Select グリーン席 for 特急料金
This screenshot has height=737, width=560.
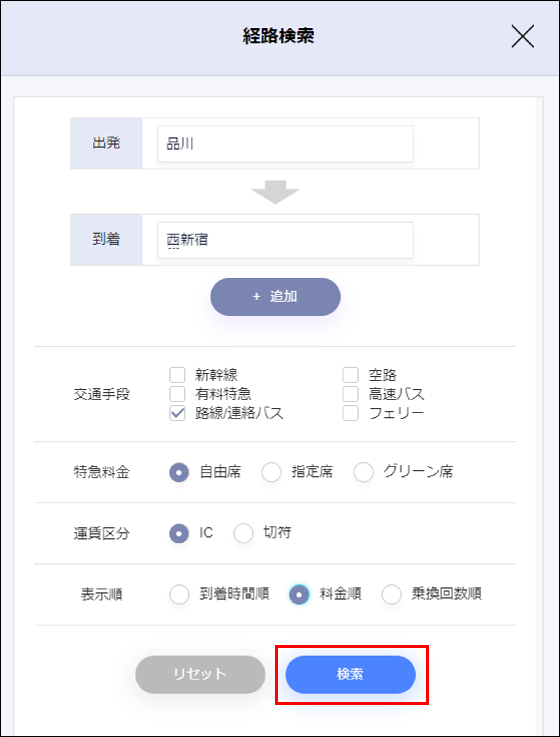click(363, 472)
